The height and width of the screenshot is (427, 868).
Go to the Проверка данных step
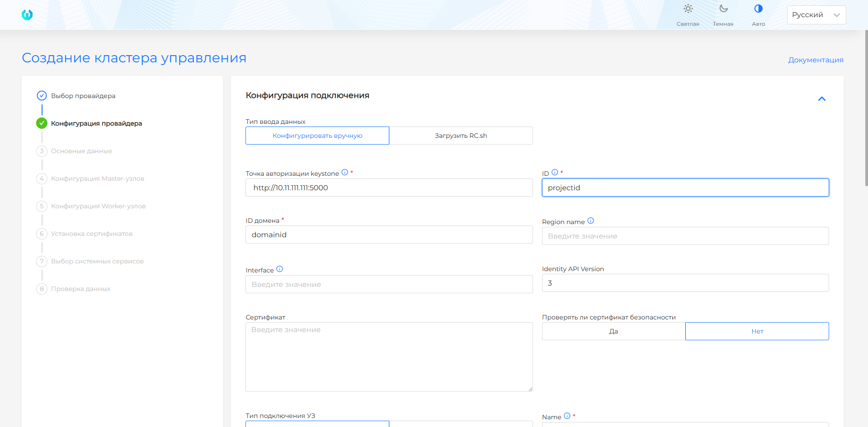coord(80,289)
